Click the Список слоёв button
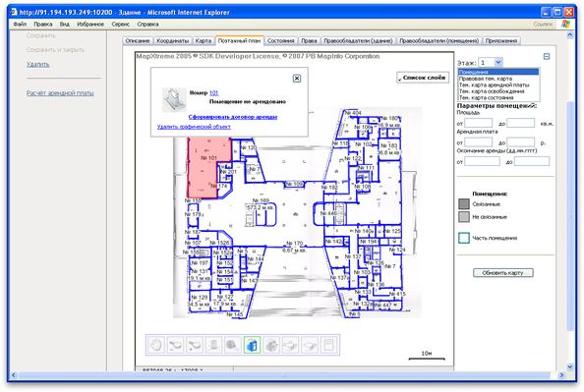 [x=423, y=78]
